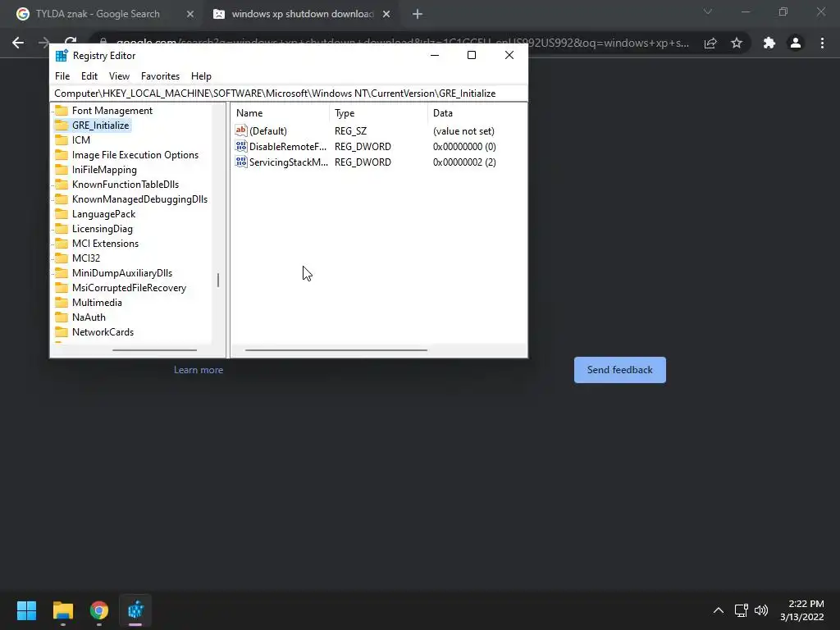Open the Help menu in Registry Editor
Image resolution: width=840 pixels, height=630 pixels.
201,76
